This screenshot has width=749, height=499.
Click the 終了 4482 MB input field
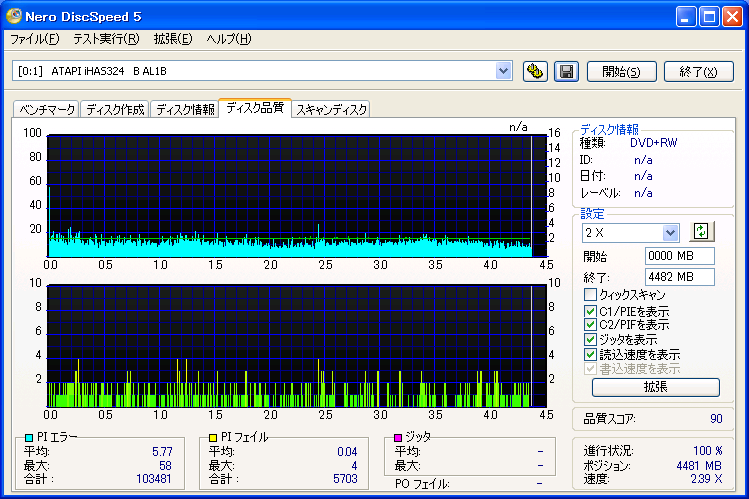pyautogui.click(x=680, y=277)
